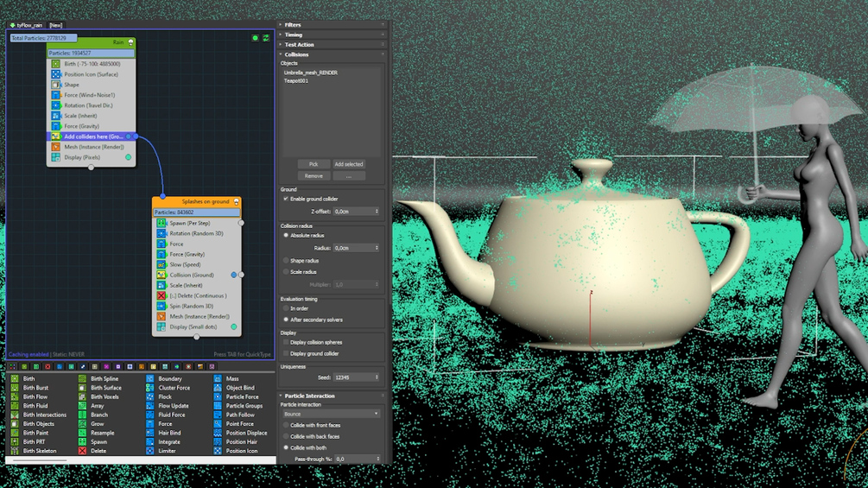Adjust the Radius spinner arrows
Viewport: 868px width, 488px height.
point(377,248)
